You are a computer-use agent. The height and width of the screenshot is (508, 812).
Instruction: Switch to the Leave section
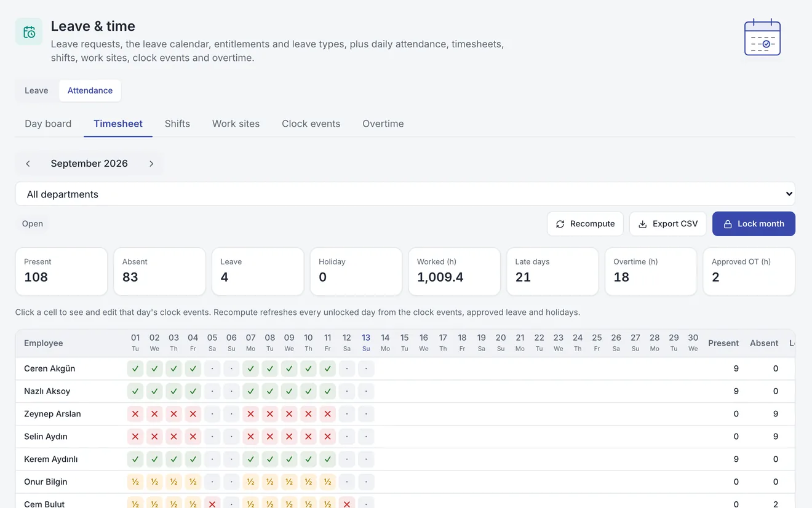36,90
